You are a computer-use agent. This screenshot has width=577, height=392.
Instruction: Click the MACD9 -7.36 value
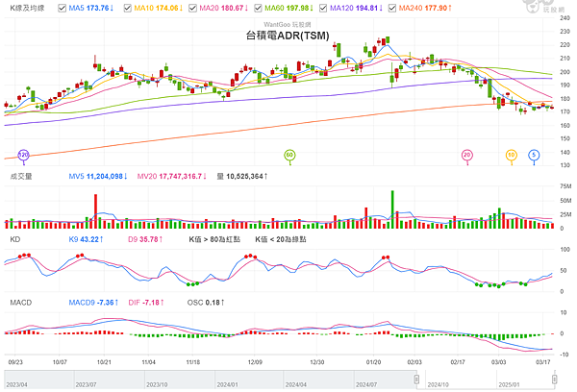coord(93,303)
